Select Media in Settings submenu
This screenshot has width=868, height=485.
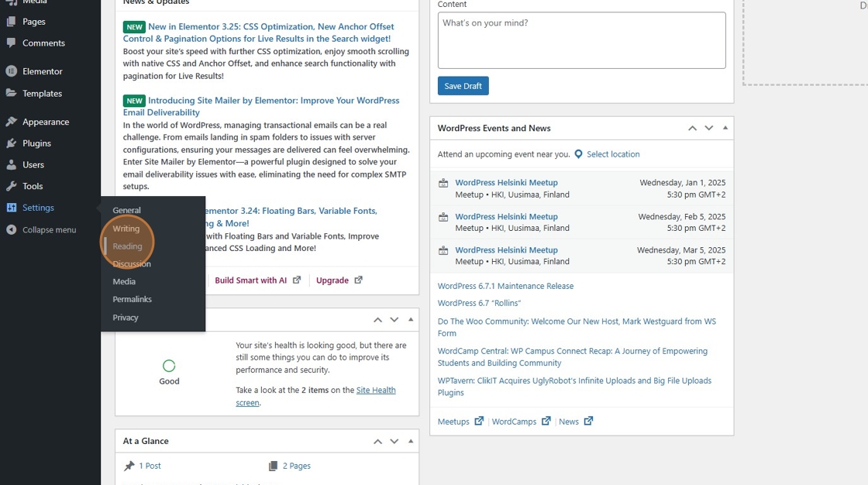point(124,282)
